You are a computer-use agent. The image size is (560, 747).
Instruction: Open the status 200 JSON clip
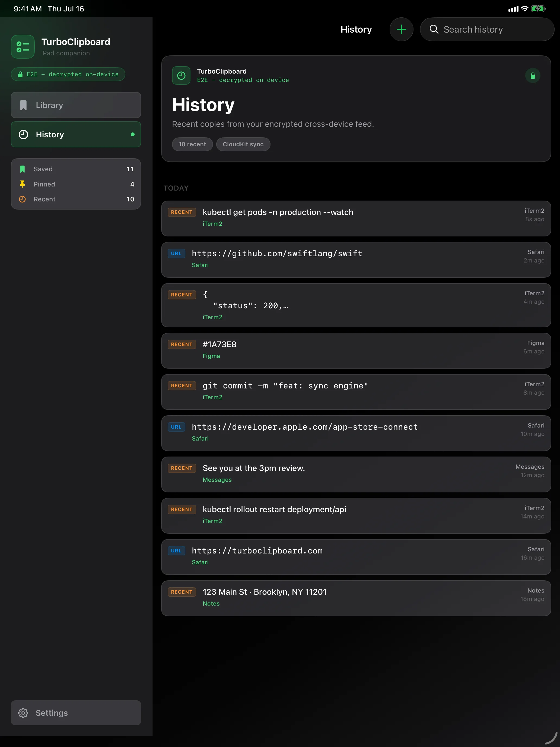(356, 305)
